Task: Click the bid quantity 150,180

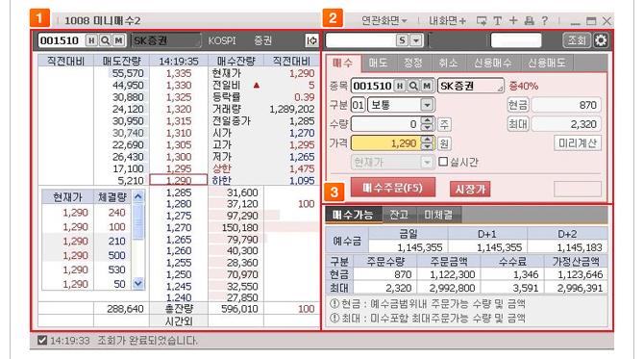Action: click(x=240, y=227)
